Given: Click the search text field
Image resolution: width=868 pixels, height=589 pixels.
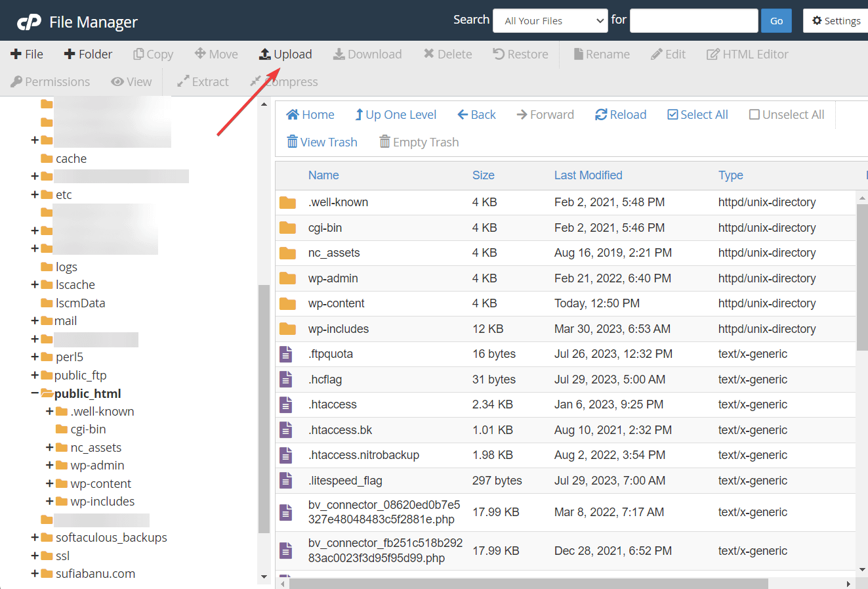Looking at the screenshot, I should point(693,20).
